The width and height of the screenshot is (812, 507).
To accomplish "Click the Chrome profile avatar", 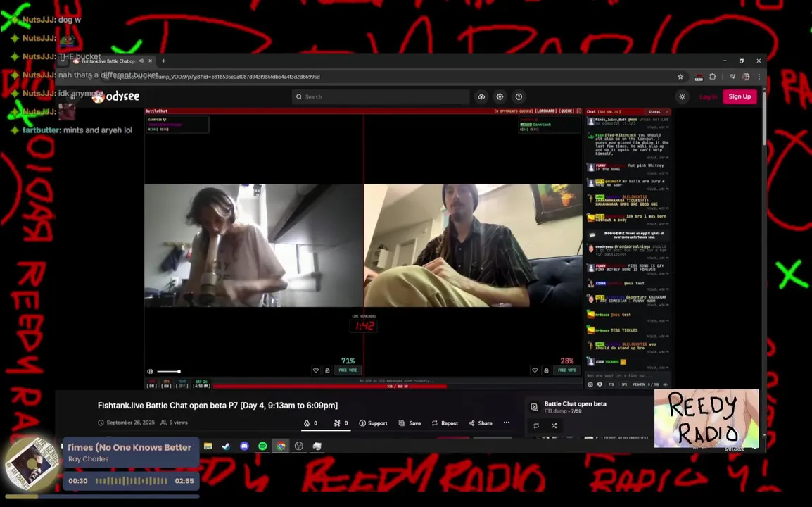I will click(746, 77).
